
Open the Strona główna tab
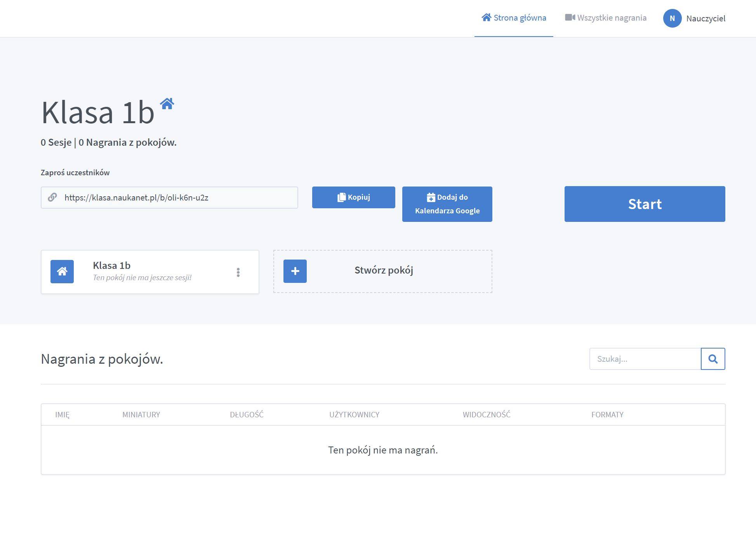[514, 18]
